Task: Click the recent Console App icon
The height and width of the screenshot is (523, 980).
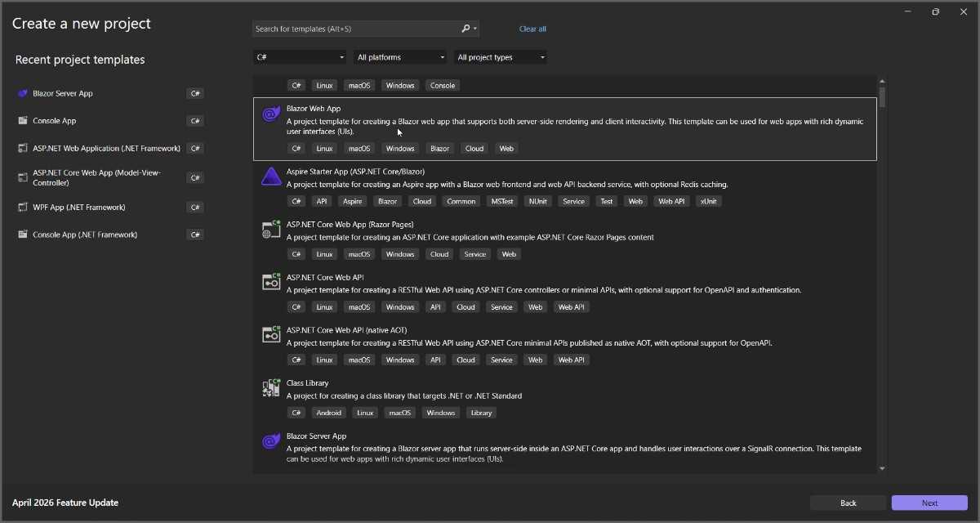Action: (23, 121)
